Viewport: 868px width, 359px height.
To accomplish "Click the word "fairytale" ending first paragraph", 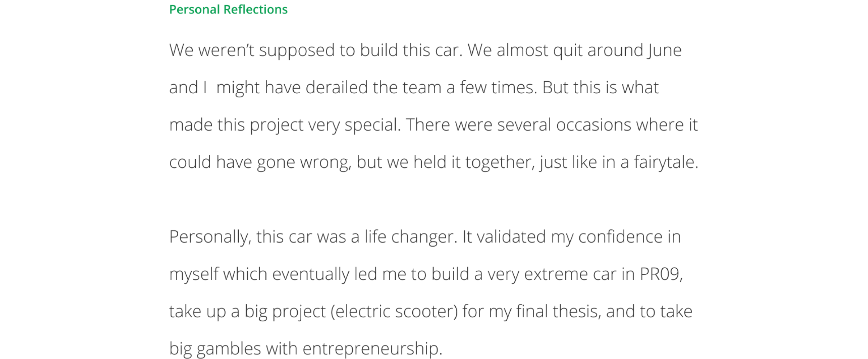I will (664, 162).
